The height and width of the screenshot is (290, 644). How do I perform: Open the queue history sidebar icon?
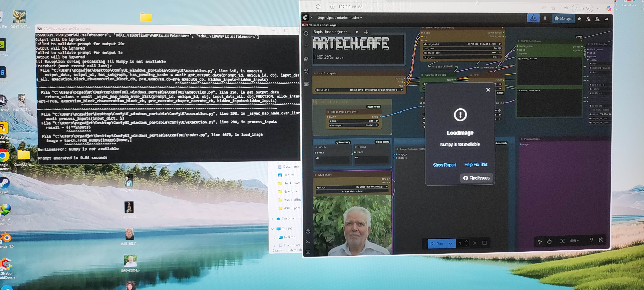click(306, 33)
